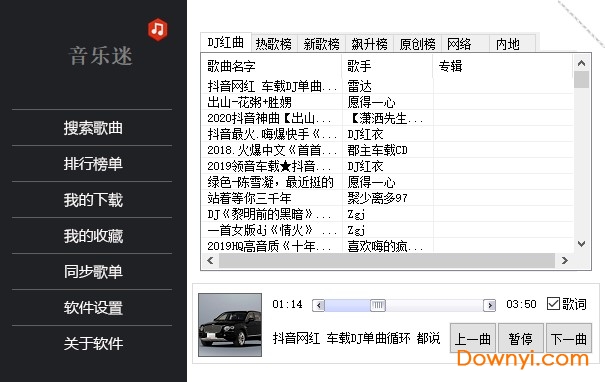Switch to the 飙升榜 tab

369,44
